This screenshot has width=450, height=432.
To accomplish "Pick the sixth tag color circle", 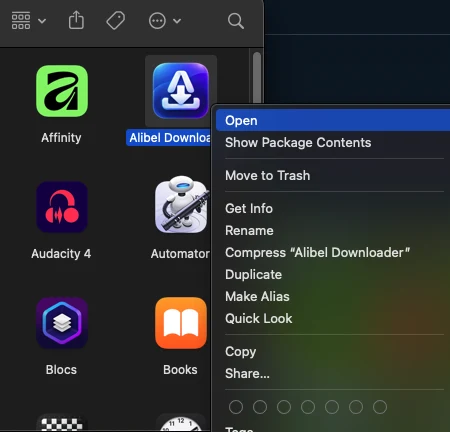I will point(356,407).
